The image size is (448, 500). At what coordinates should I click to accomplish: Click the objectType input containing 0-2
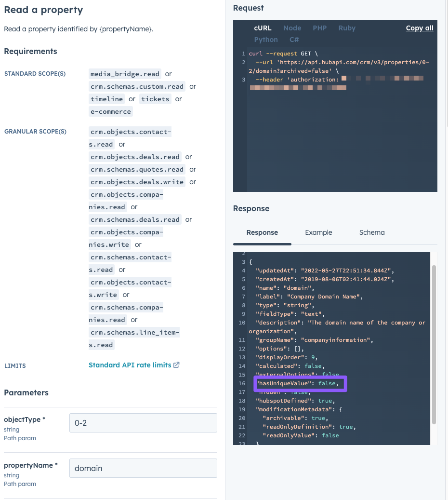(x=143, y=422)
